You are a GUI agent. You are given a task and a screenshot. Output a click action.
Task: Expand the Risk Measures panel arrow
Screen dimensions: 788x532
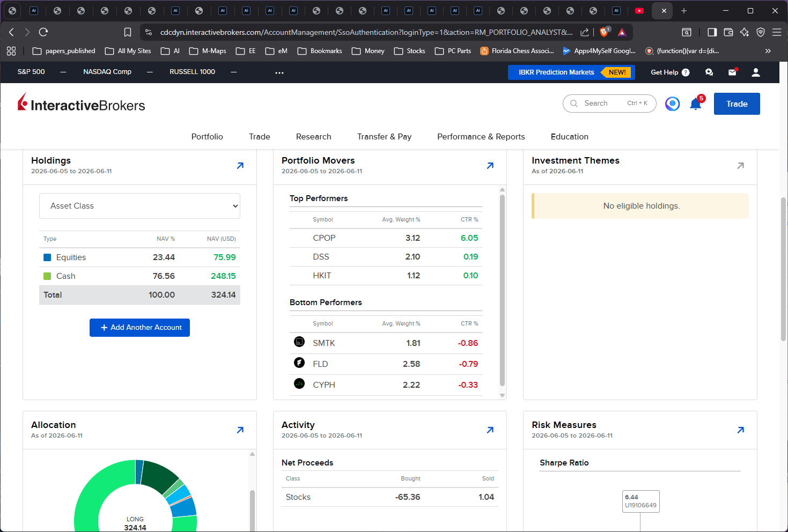[x=741, y=430]
